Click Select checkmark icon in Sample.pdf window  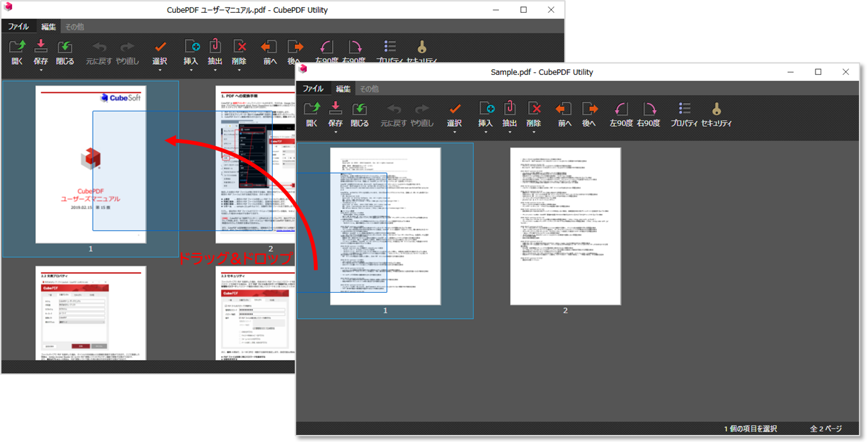point(455,108)
